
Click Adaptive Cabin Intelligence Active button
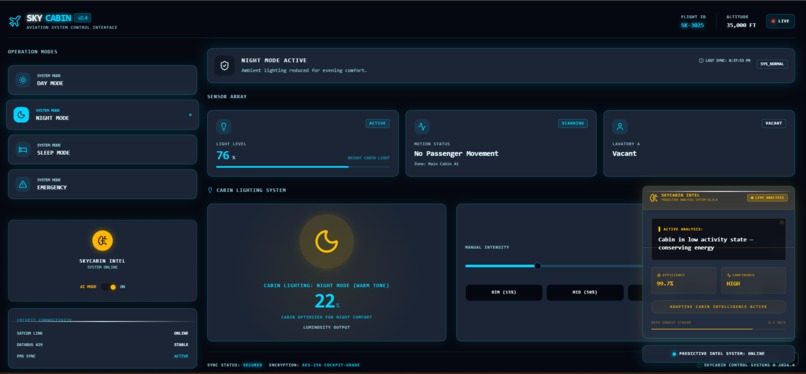click(718, 307)
